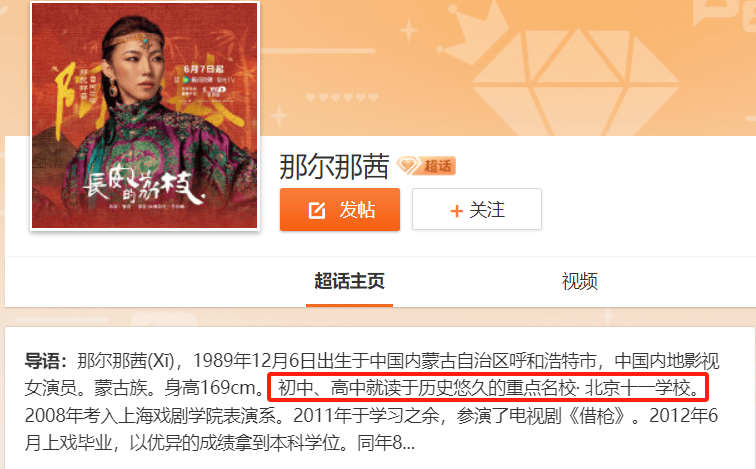The height and width of the screenshot is (469, 756).
Task: Click the plus icon next to 关注
Action: click(x=456, y=211)
